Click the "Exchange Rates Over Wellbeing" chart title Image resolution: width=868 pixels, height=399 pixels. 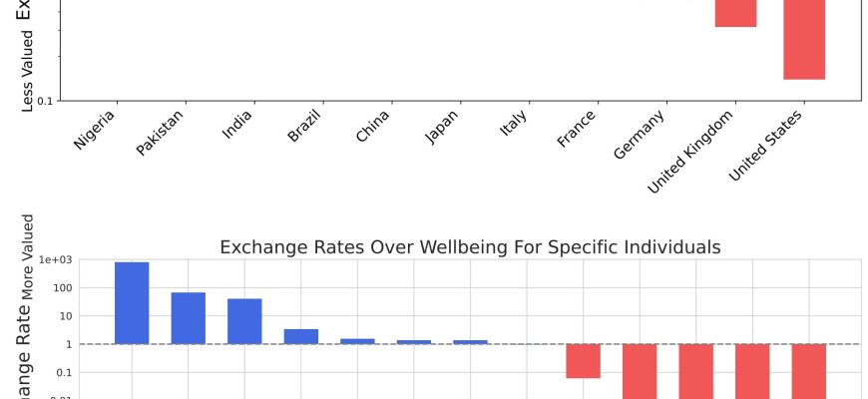[470, 246]
